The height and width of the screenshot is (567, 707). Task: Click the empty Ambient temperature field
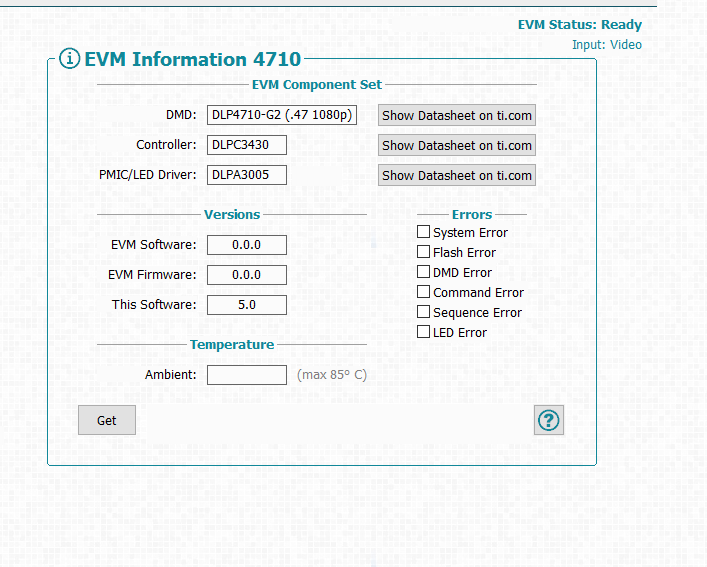(x=247, y=375)
